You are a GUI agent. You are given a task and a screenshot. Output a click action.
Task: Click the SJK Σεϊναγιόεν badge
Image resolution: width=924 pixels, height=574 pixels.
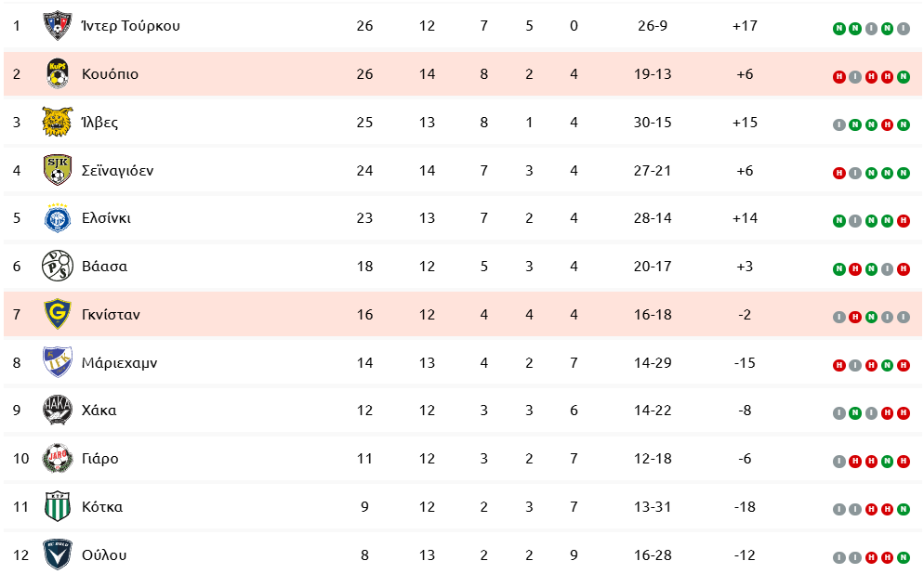pos(58,170)
